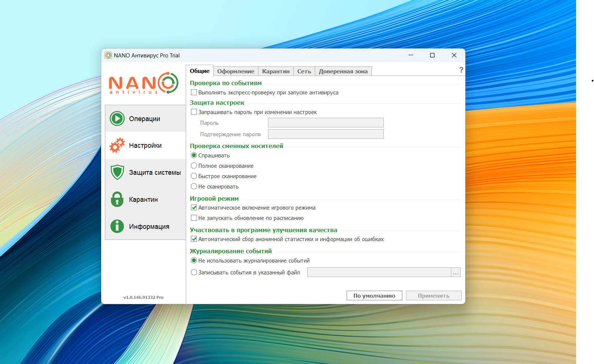This screenshot has width=594, height=364.
Task: Select the Полное сканирование radio option
Action: 194,166
